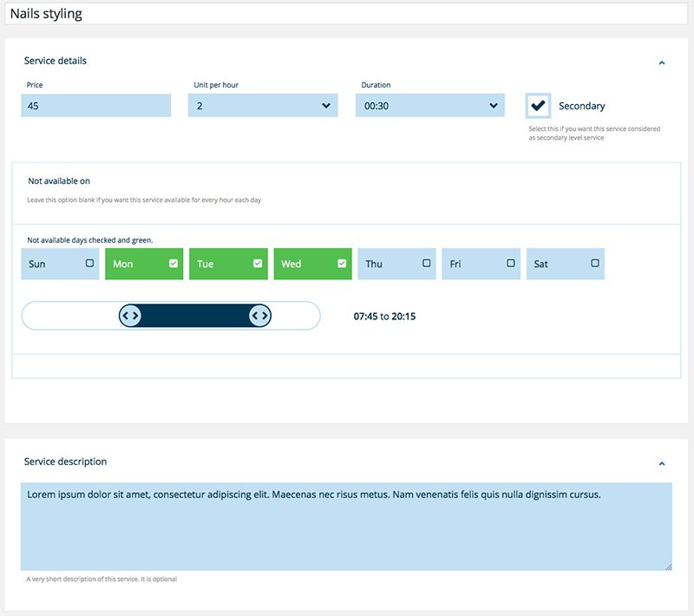The height and width of the screenshot is (616, 694).
Task: Uncheck the Wed unavailable day checkbox
Action: coord(342,263)
